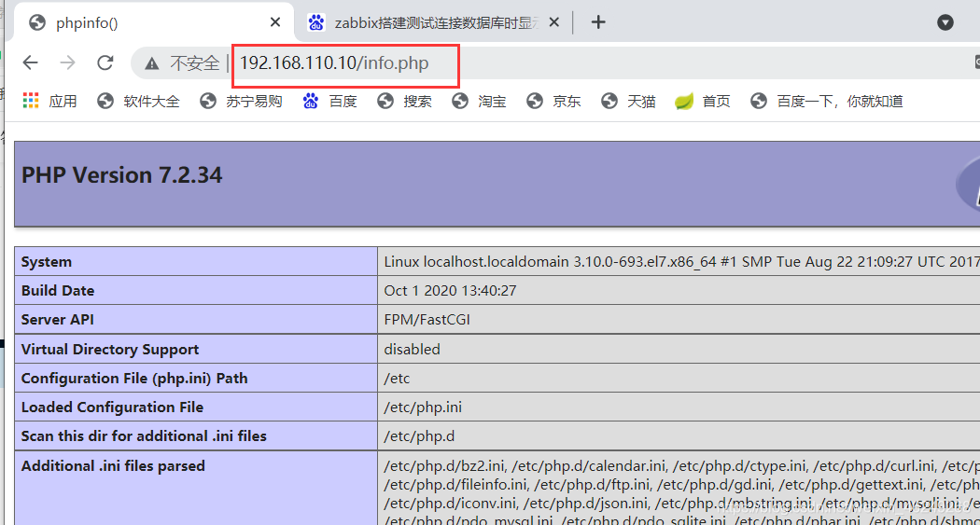Open the 天猫 bookmark
The image size is (980, 525).
(x=628, y=101)
